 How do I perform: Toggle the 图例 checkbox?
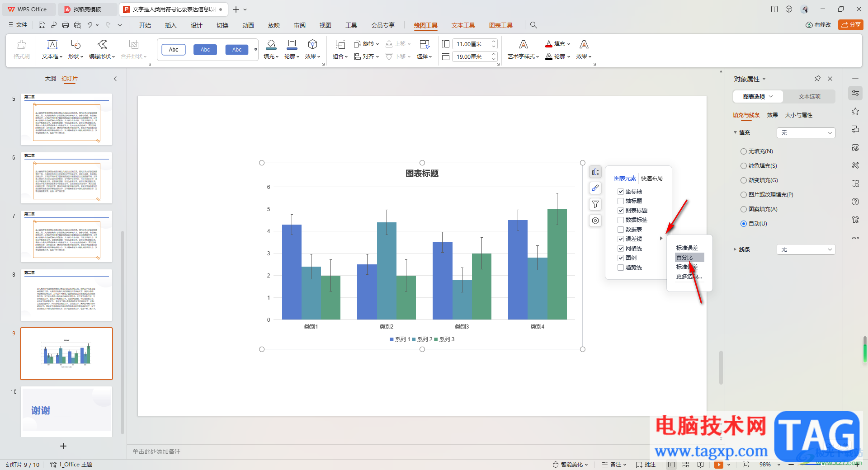point(621,258)
